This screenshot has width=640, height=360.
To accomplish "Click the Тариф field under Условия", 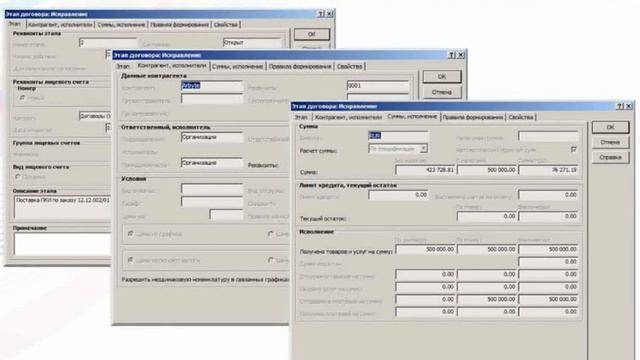I will coord(212,202).
